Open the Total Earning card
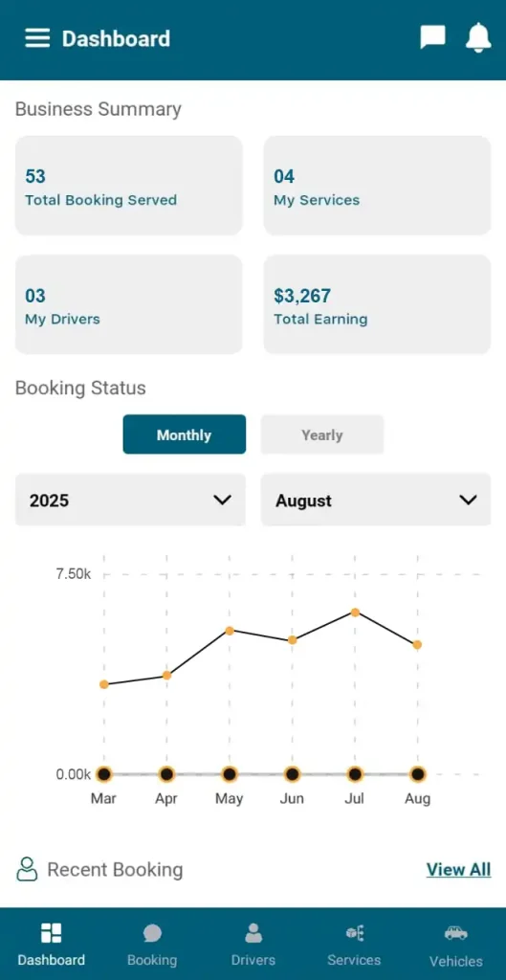The height and width of the screenshot is (980, 506). click(377, 304)
